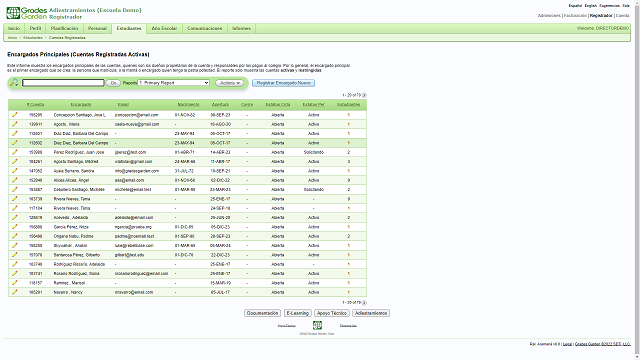
Task: Click the pencil icon for Agosto, Maria
Action: coord(15,124)
